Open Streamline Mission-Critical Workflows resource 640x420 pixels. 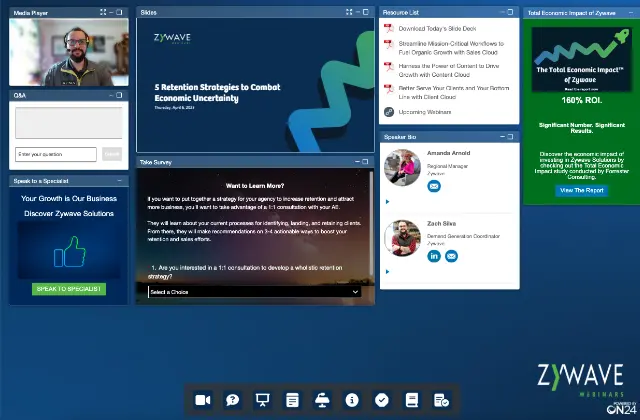click(x=451, y=48)
